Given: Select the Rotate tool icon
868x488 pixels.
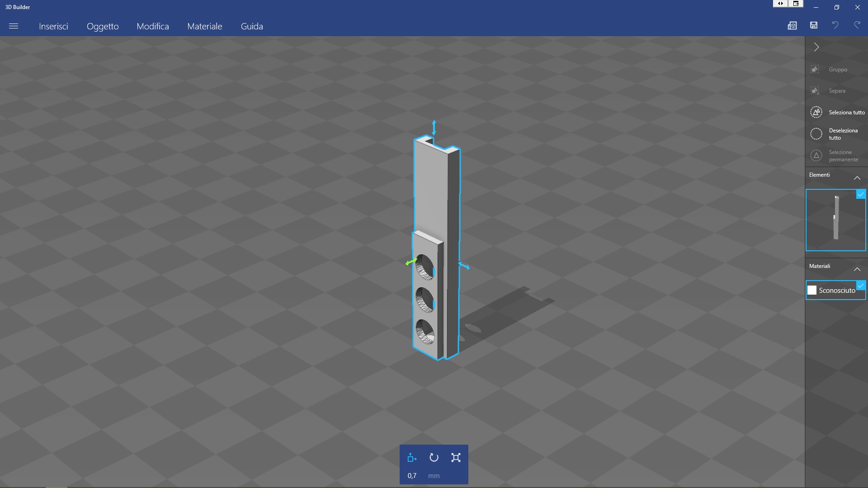Looking at the screenshot, I should click(x=434, y=458).
